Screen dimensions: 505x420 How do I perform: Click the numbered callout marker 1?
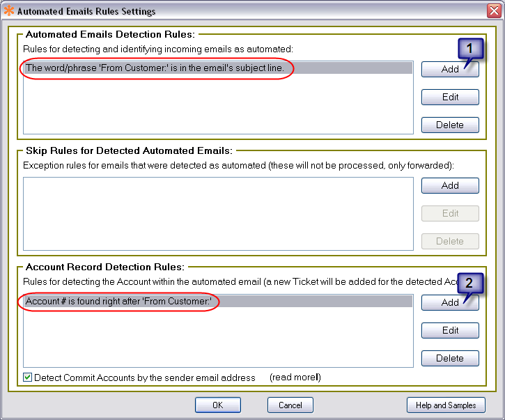470,49
